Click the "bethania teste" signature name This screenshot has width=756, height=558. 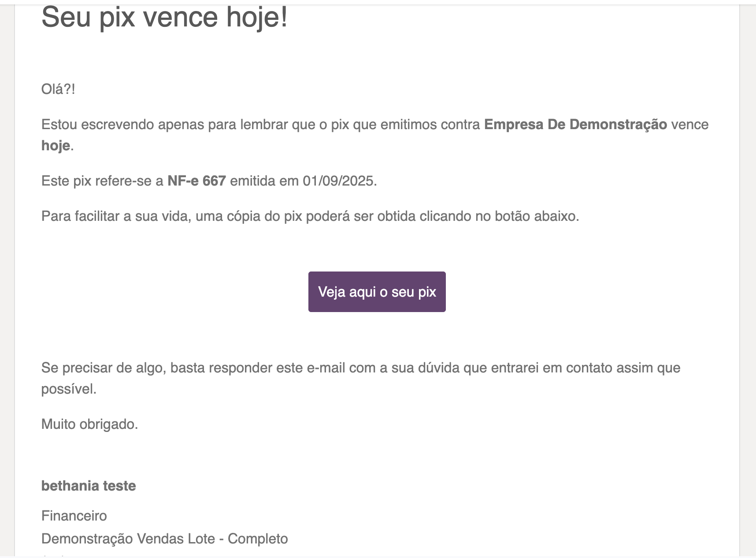point(89,486)
